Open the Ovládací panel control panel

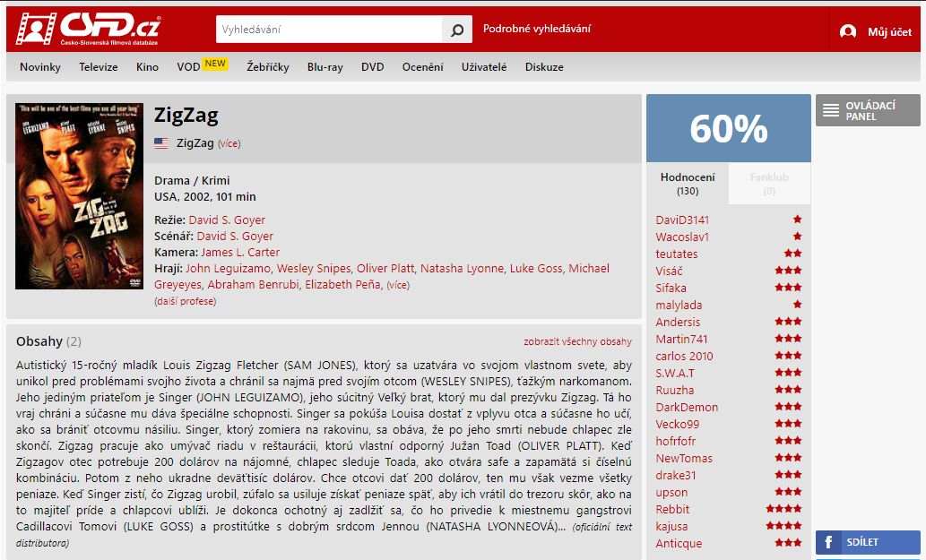[868, 110]
